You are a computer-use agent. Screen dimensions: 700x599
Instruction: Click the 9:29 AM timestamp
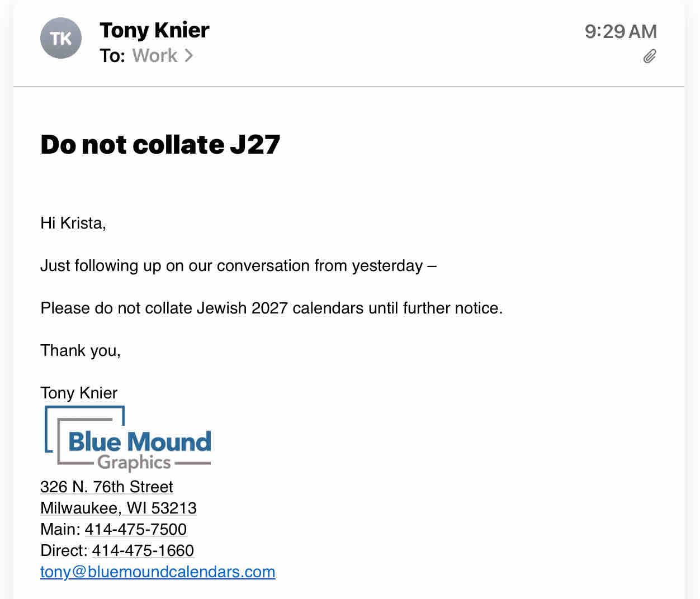tap(621, 31)
